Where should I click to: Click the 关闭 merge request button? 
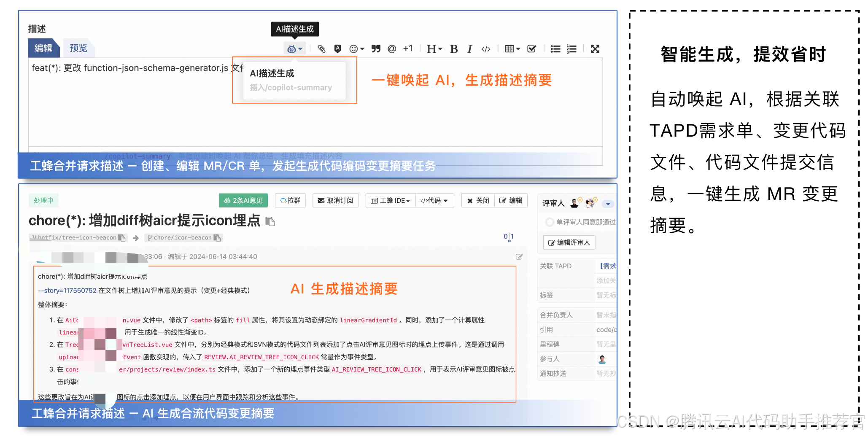(x=478, y=200)
